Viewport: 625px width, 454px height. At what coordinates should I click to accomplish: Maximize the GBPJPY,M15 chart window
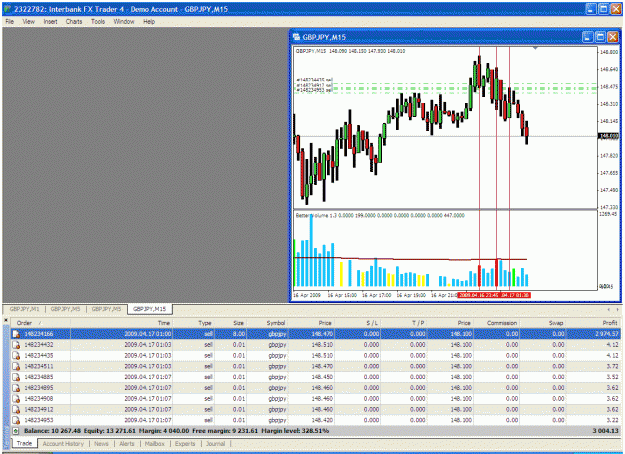[600, 37]
